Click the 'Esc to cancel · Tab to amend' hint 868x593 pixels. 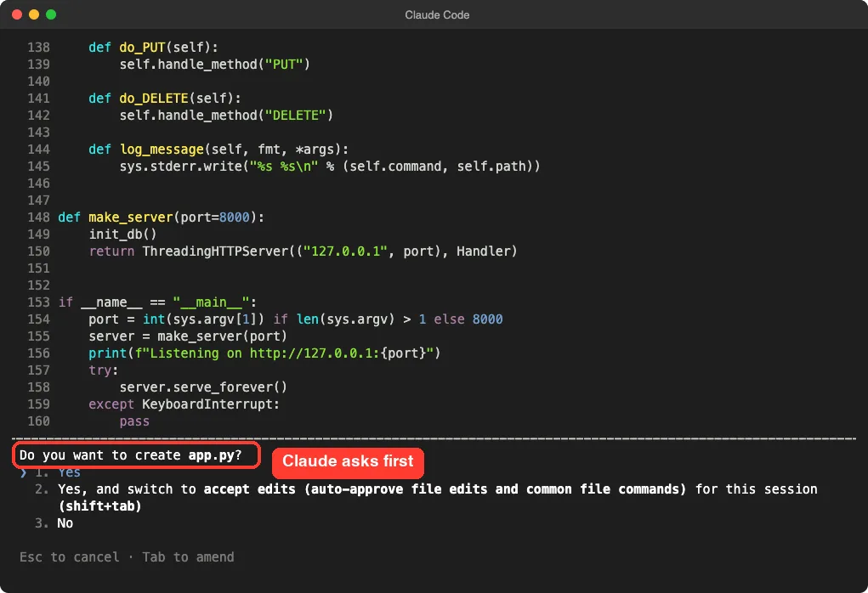[x=127, y=557]
